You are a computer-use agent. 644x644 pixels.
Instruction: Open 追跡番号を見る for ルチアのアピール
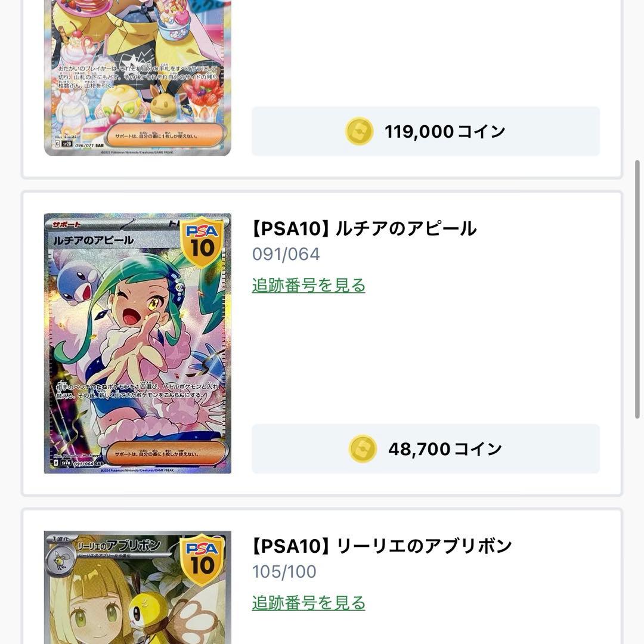click(308, 285)
